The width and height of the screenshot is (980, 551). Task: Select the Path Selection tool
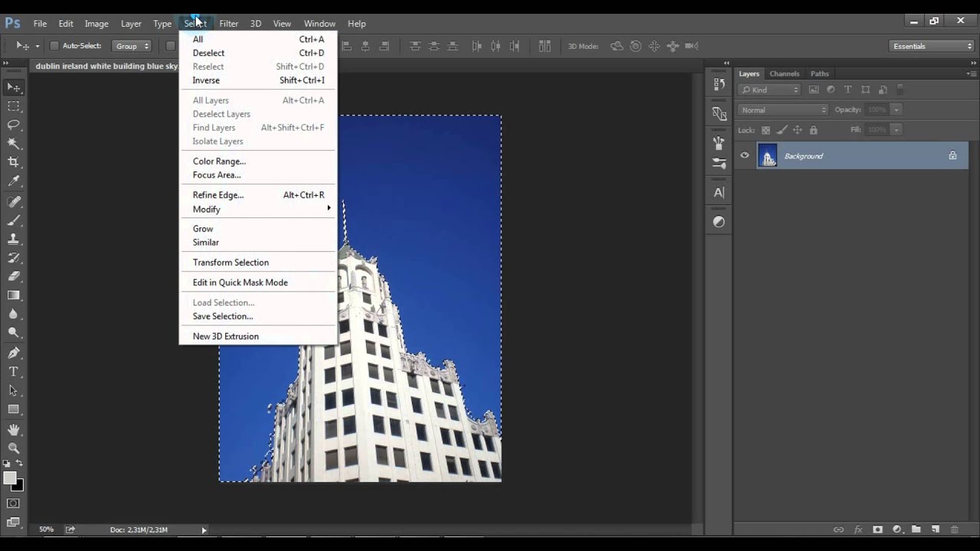point(14,390)
